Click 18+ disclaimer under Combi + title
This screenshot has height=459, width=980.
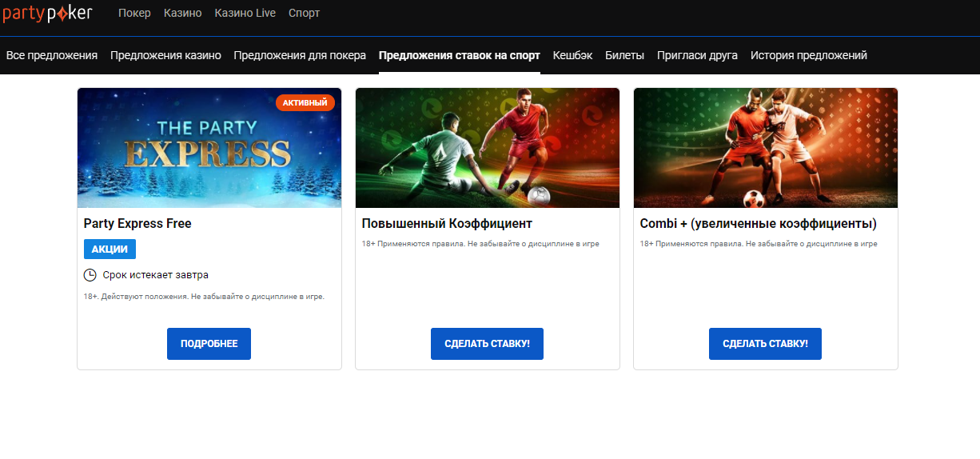[x=759, y=244]
